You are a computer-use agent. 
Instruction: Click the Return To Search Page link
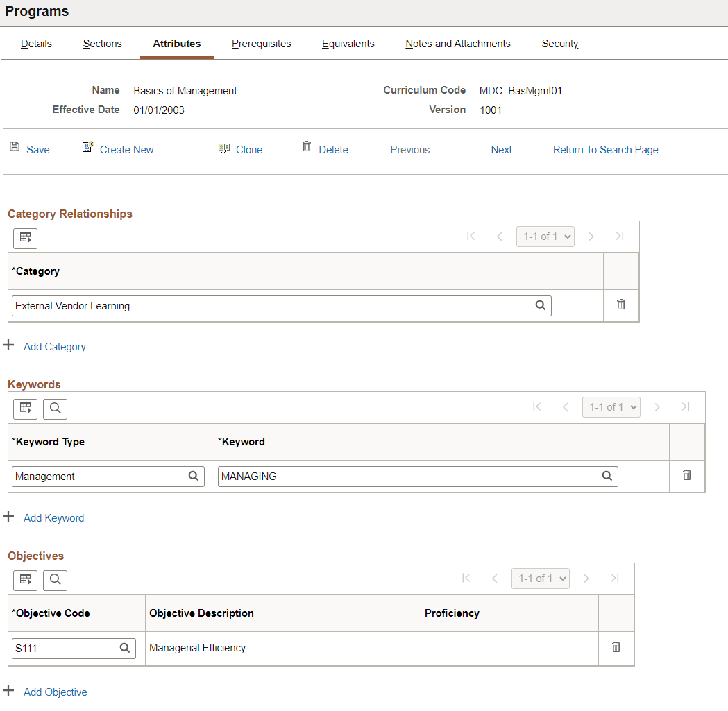point(604,149)
